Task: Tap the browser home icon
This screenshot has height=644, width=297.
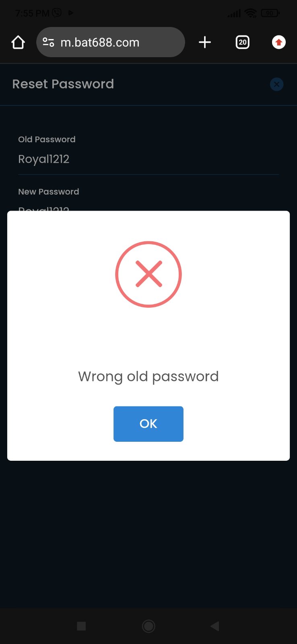Action: pos(18,42)
